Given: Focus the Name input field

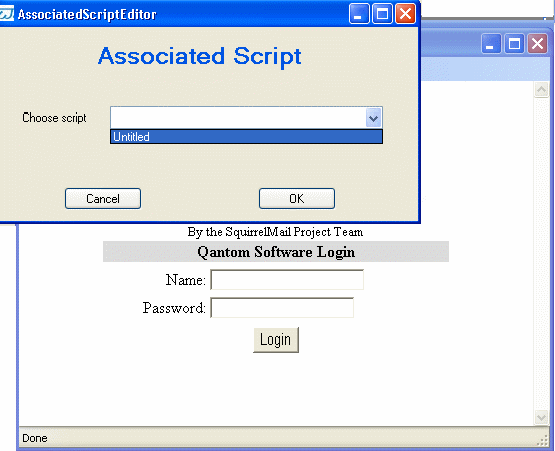Looking at the screenshot, I should coord(287,280).
